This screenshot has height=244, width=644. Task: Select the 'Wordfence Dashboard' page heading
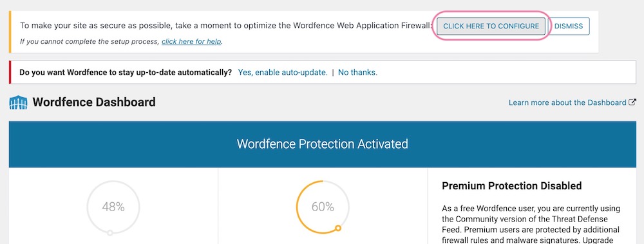pyautogui.click(x=94, y=102)
